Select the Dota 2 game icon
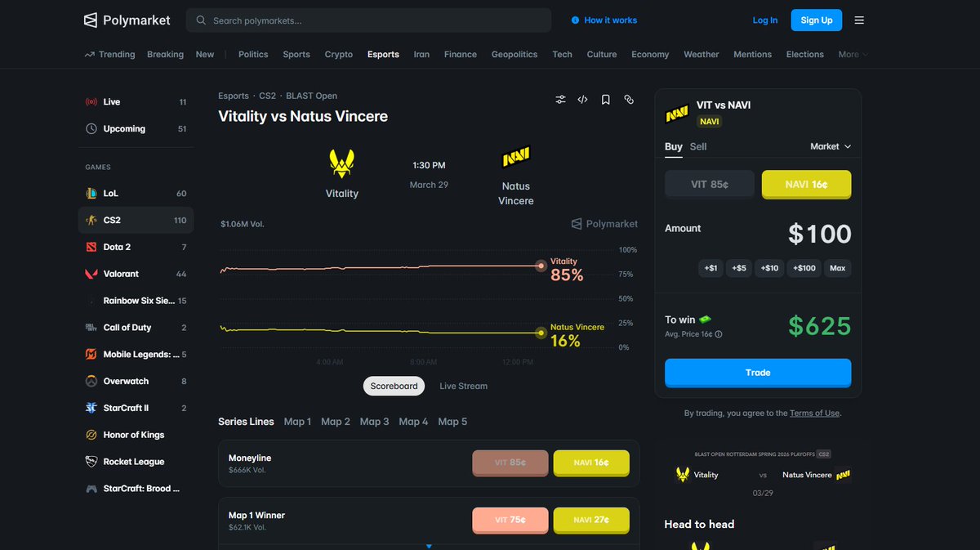980x550 pixels. (x=91, y=247)
